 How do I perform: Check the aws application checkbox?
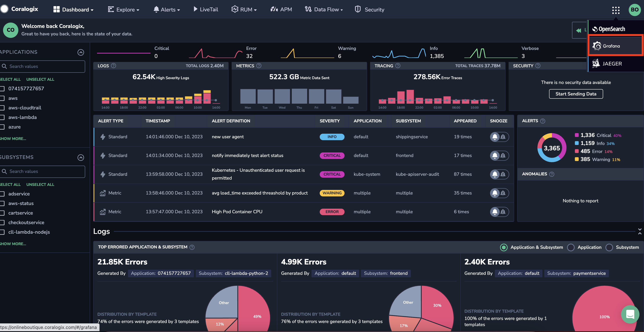[2, 98]
